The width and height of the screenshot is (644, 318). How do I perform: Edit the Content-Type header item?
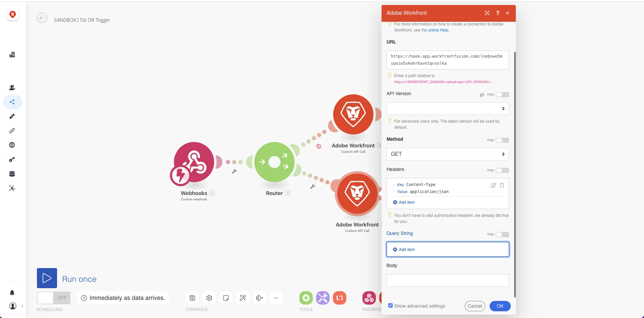coord(493,185)
